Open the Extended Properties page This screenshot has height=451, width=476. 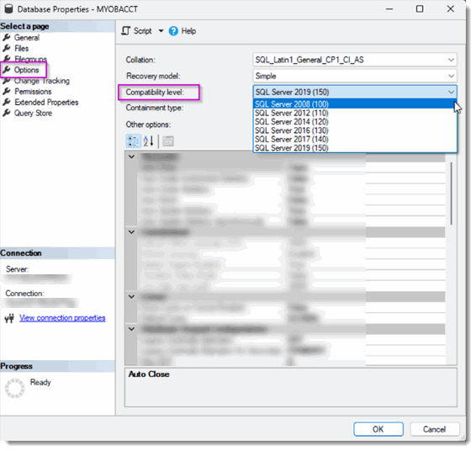46,103
